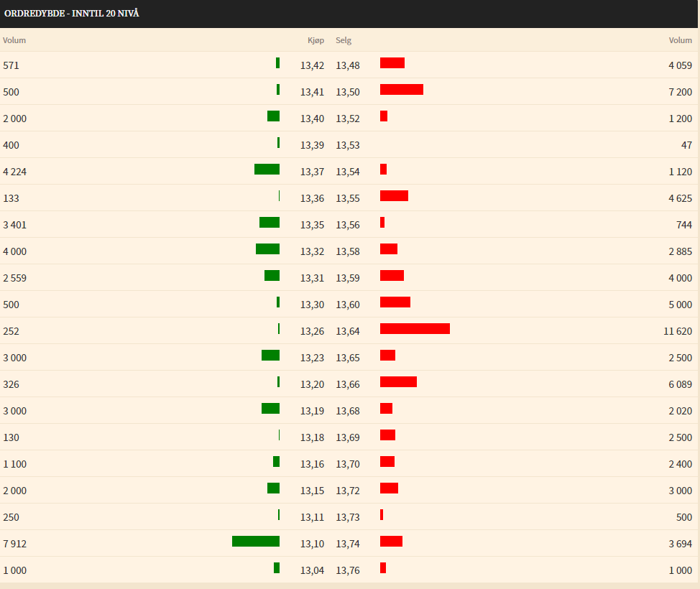
Task: Click sell volume 11 620
Action: click(x=678, y=331)
